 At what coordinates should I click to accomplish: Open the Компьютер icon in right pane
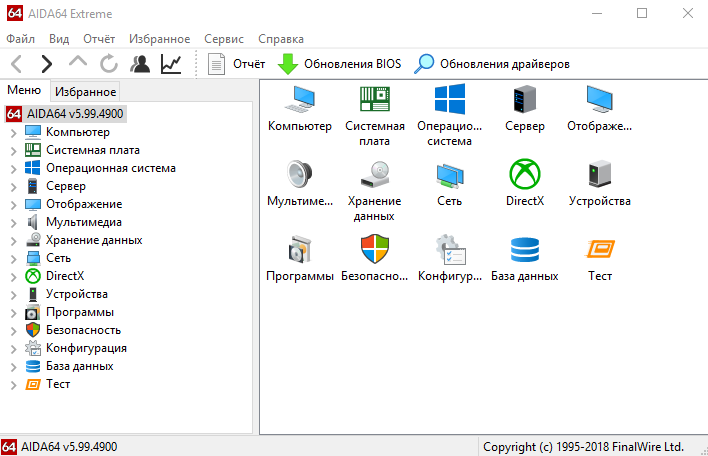[x=300, y=99]
